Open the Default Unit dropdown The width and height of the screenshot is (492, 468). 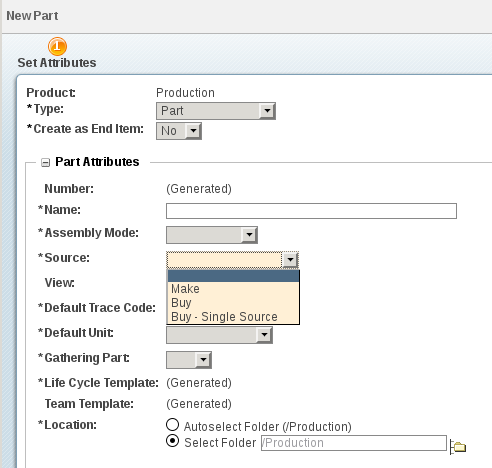pyautogui.click(x=219, y=335)
